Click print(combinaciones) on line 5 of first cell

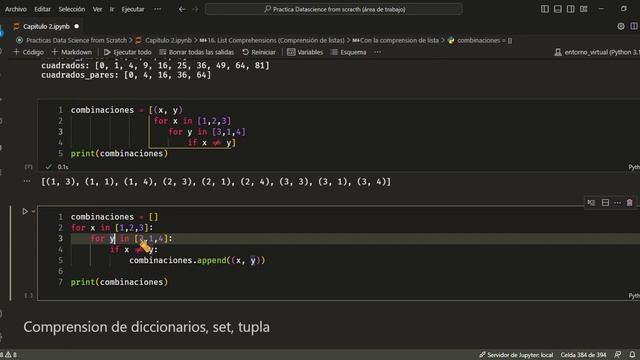coord(119,153)
